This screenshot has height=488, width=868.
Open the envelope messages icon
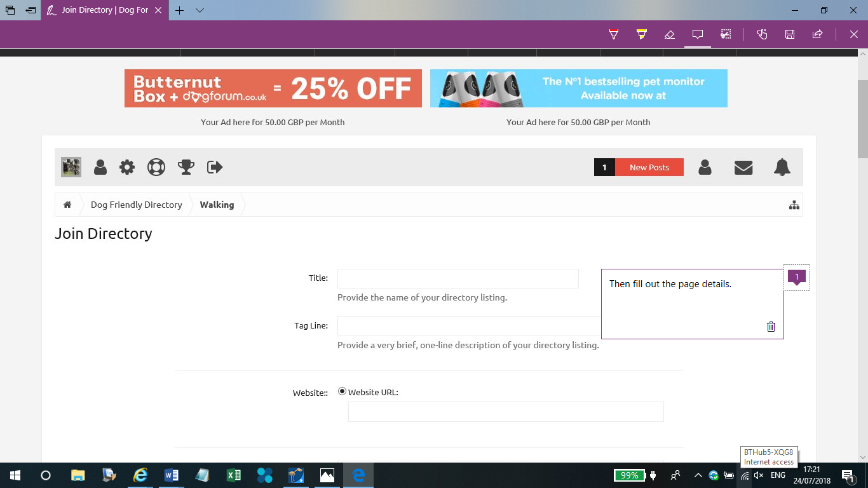[x=743, y=167]
